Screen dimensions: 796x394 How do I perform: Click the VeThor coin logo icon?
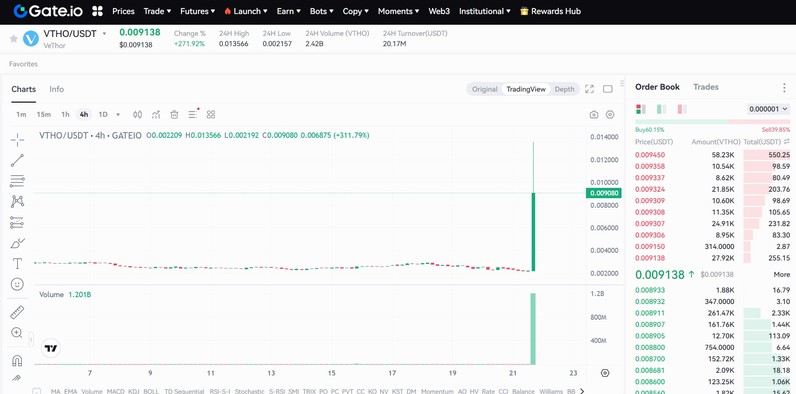(31, 39)
